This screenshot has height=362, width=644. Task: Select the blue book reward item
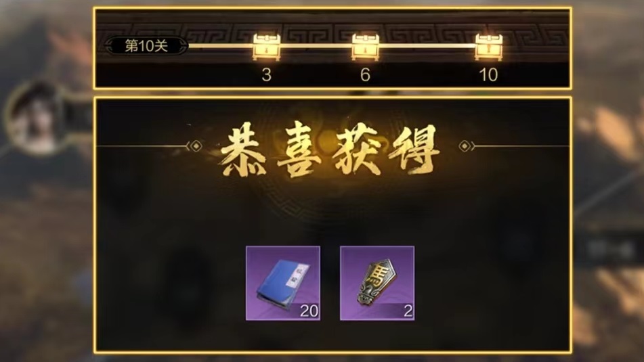click(283, 284)
